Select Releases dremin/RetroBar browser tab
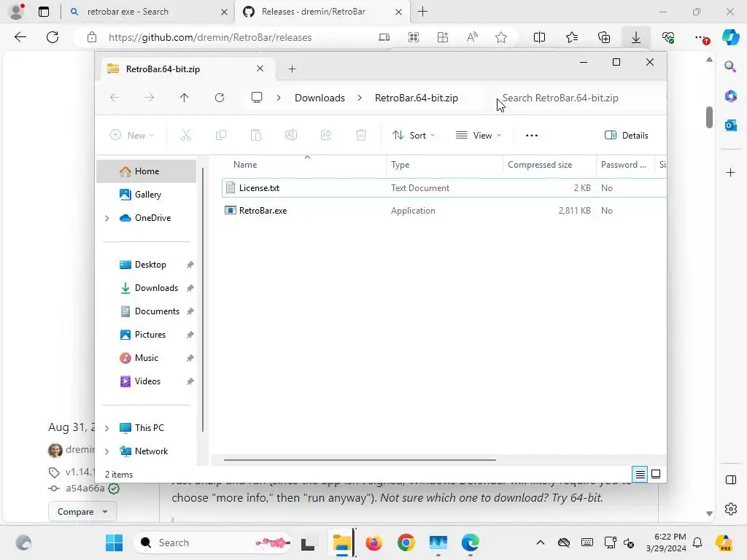Image resolution: width=747 pixels, height=560 pixels. click(x=321, y=12)
